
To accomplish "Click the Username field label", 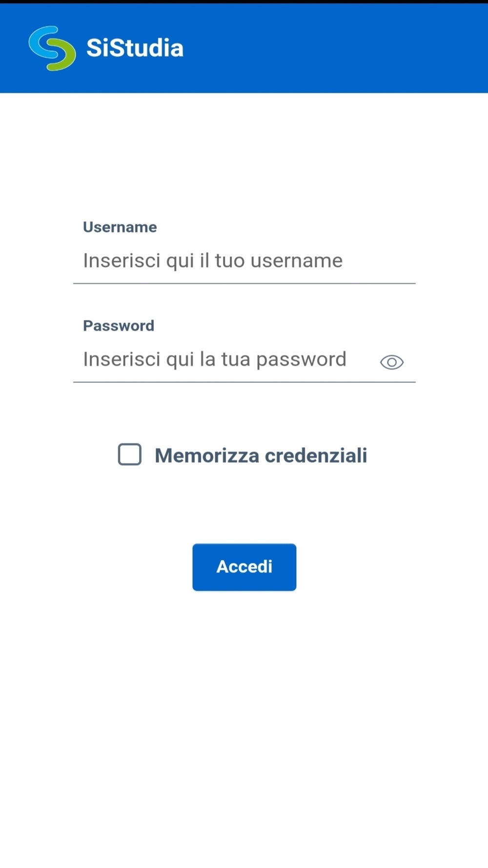I will click(120, 227).
